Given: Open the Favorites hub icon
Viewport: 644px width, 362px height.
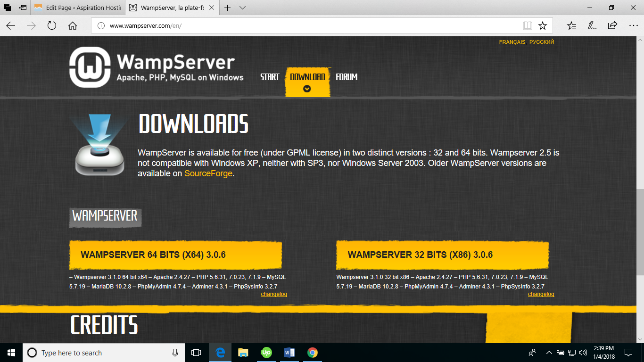Looking at the screenshot, I should click(571, 25).
